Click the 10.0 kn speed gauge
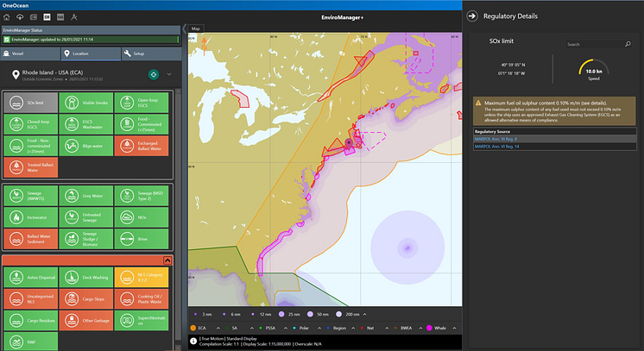Viewport: 644px width, 351px height. 593,69
